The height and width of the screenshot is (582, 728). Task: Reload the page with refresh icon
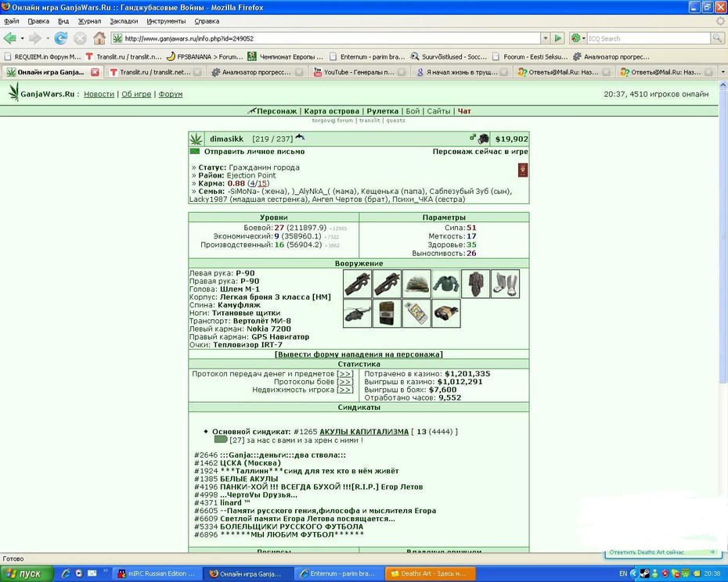[x=61, y=38]
